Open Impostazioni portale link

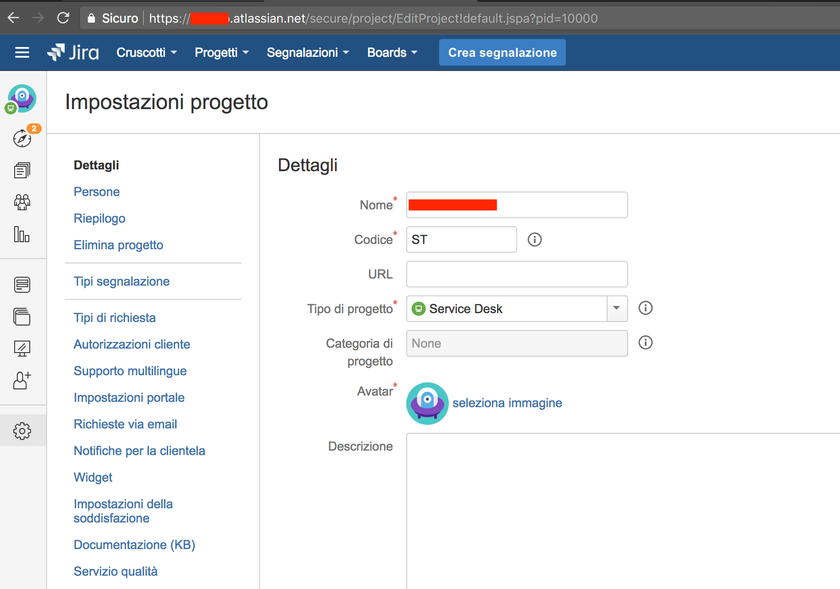coord(129,398)
